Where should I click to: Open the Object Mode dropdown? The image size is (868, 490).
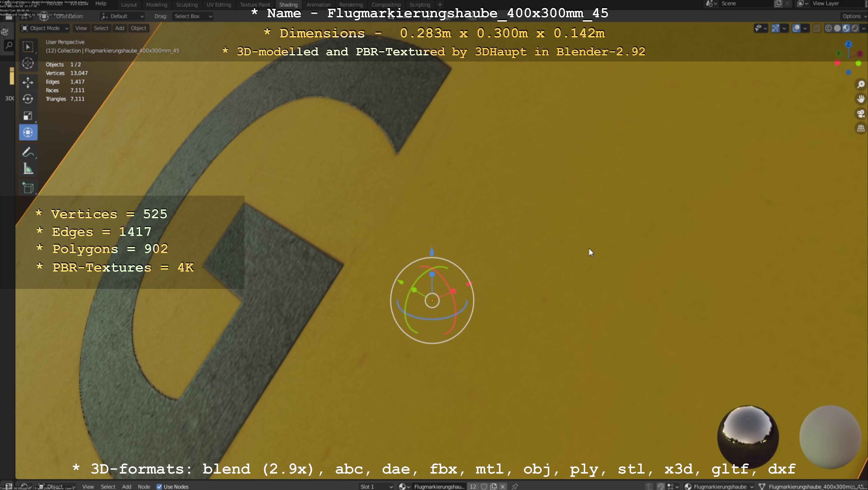(45, 28)
